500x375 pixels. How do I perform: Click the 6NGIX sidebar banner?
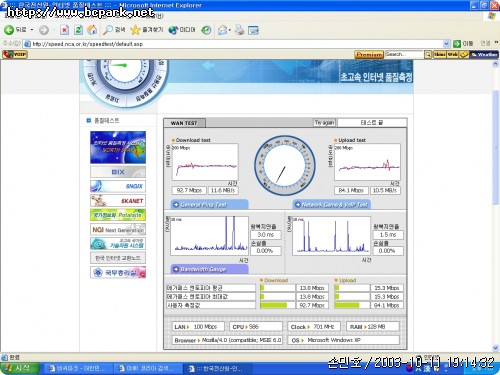pos(118,186)
